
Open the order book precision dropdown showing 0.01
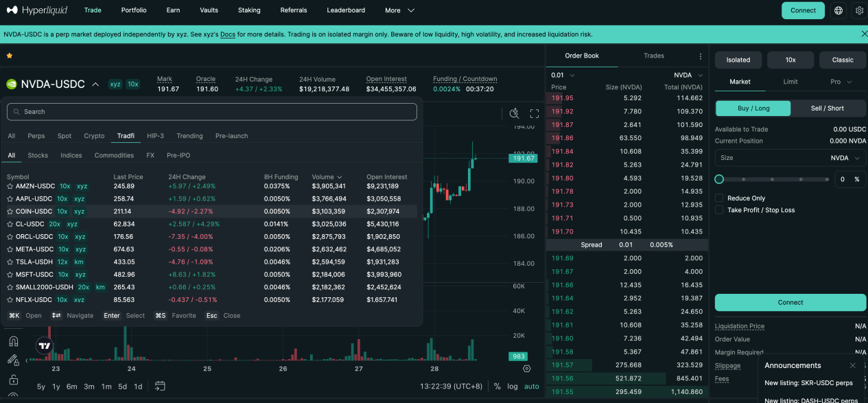[x=561, y=74]
